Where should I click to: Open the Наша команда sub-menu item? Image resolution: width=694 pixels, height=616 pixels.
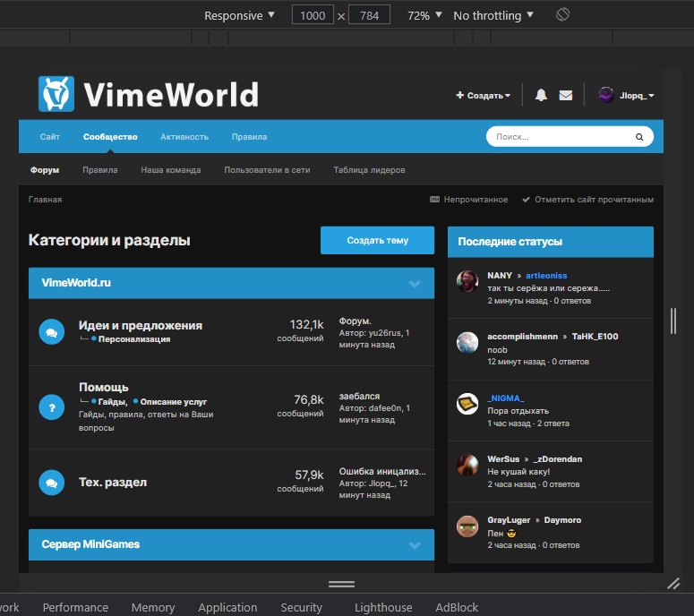click(171, 170)
